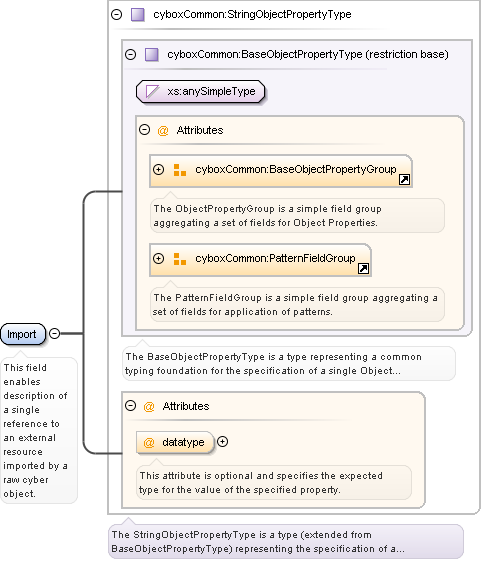Select the xs:anySimpleType node
482x562 pixels.
[201, 91]
